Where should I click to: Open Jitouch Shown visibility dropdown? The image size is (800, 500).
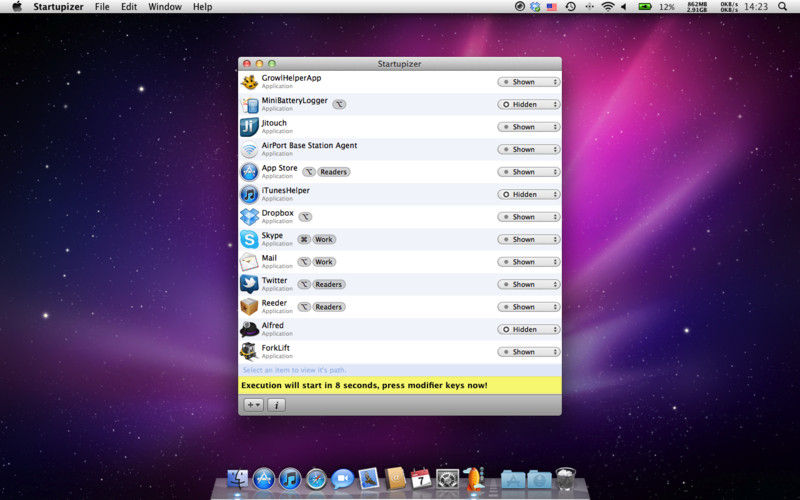pyautogui.click(x=529, y=127)
